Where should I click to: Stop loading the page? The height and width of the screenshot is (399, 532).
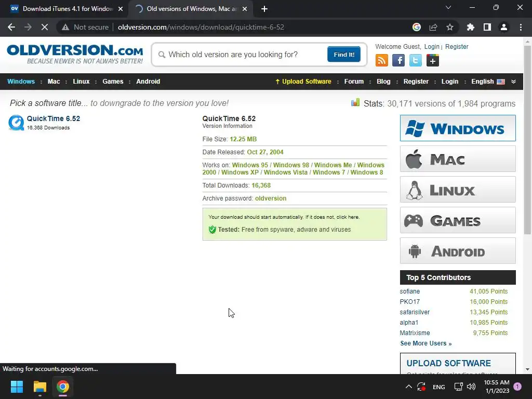[x=45, y=27]
